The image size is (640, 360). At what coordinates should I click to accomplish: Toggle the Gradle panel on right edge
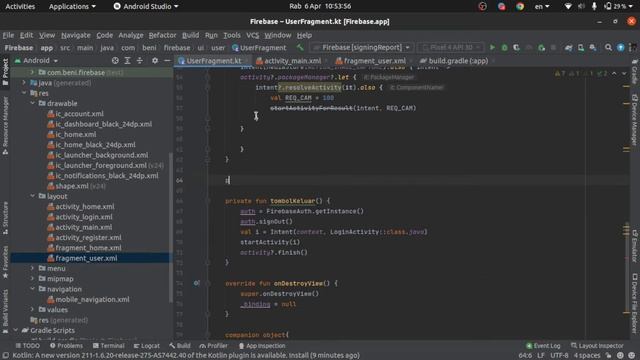[635, 71]
